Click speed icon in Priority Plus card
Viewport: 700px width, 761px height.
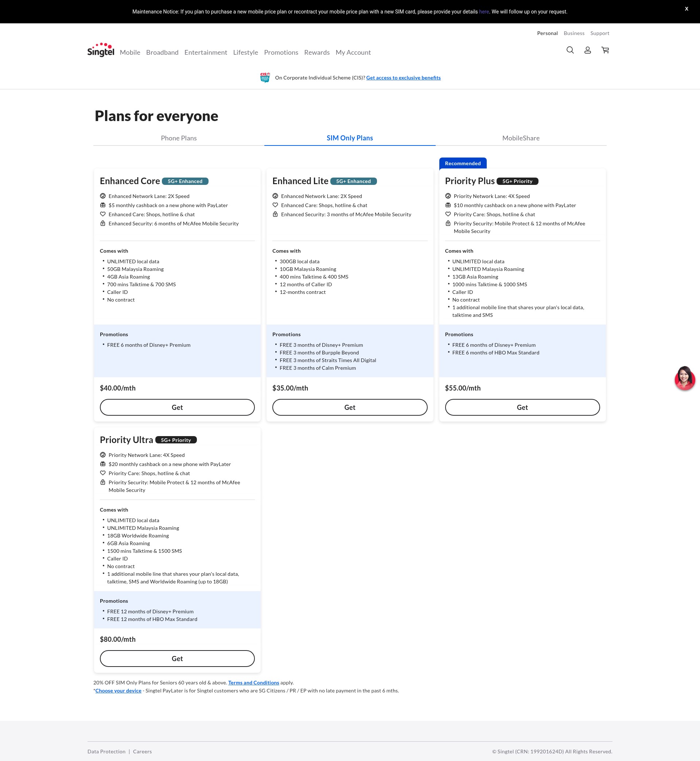point(448,196)
